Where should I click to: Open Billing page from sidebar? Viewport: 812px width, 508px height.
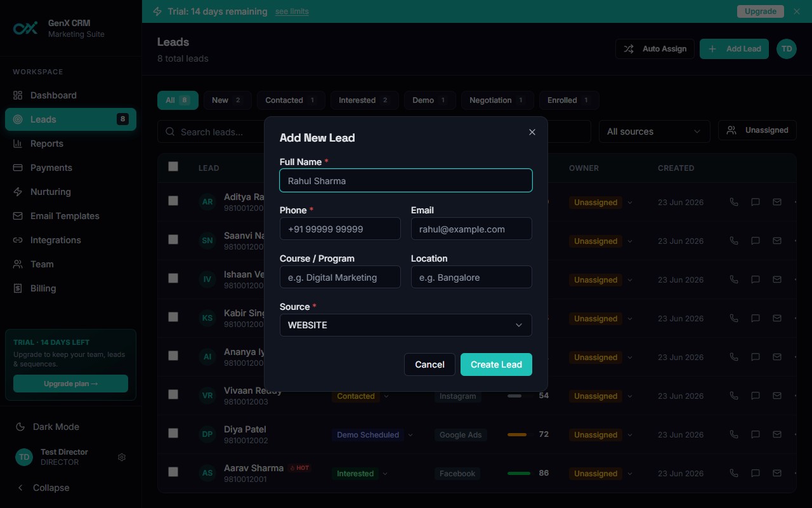[x=70, y=288]
